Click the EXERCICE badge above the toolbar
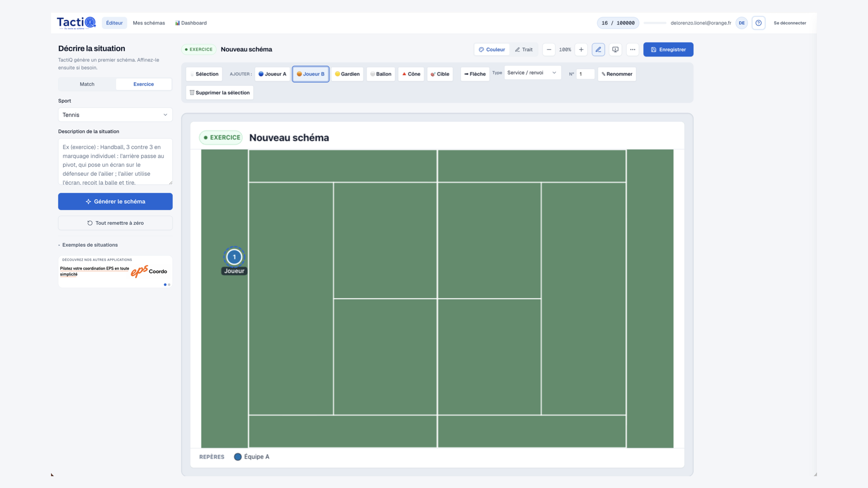Screen dimensions: 868x488 [x=199, y=49]
